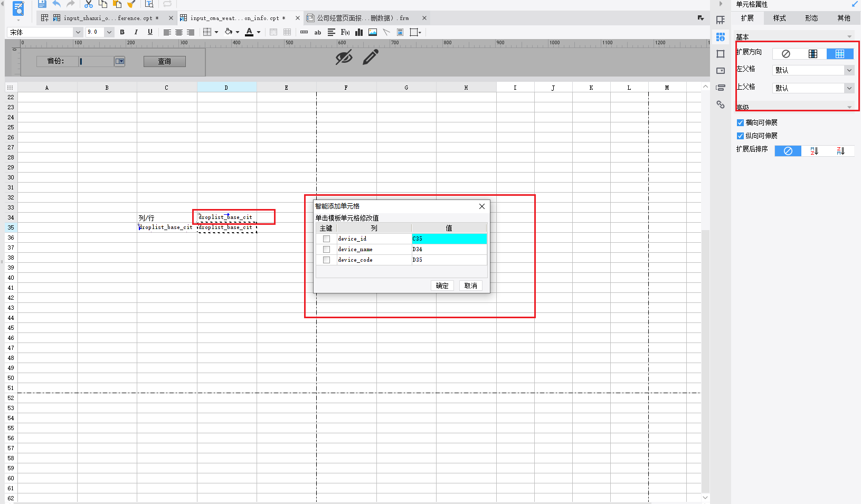Viewport: 861px width, 504px height.
Task: Collapse the 高级 section
Action: click(x=849, y=107)
